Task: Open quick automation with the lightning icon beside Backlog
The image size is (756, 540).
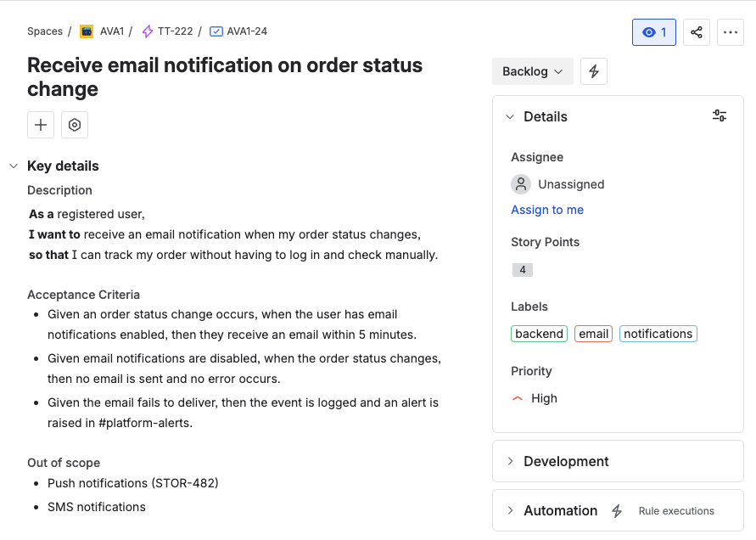Action: [593, 71]
